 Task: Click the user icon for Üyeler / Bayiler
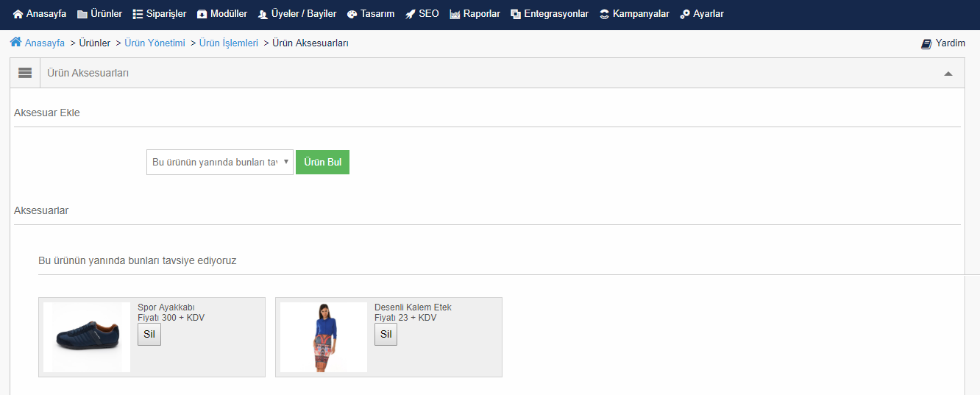coord(263,14)
